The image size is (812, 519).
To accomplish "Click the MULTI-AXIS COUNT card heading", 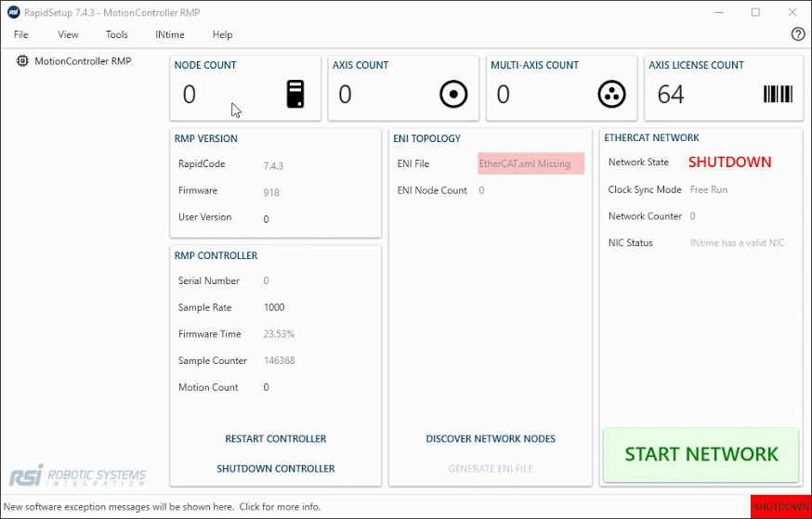I will click(x=534, y=65).
